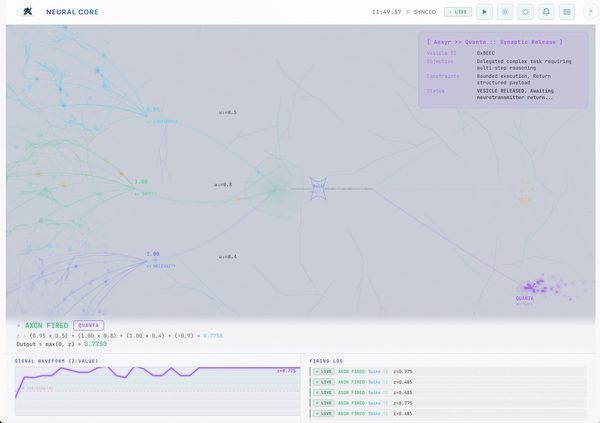
Task: Click the first firing log row z=0.775
Action: 448,371
